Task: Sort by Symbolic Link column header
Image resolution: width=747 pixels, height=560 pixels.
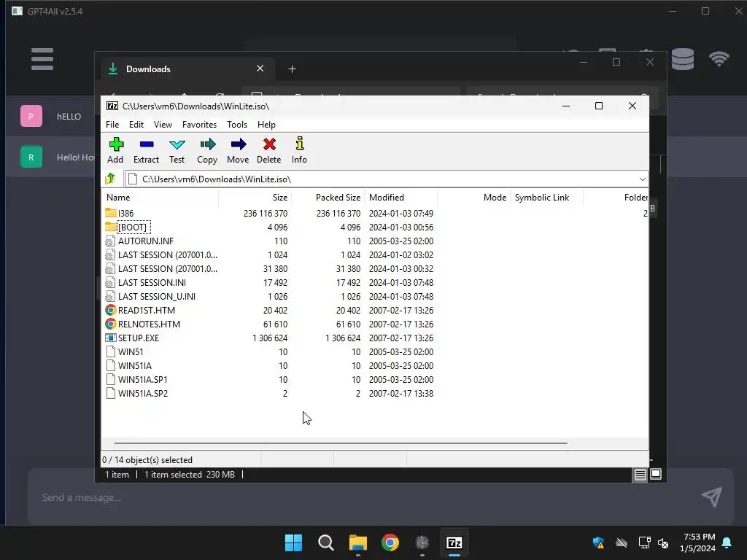Action: pyautogui.click(x=547, y=197)
